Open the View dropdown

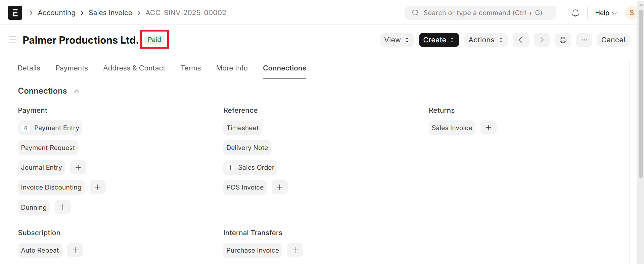(x=397, y=40)
